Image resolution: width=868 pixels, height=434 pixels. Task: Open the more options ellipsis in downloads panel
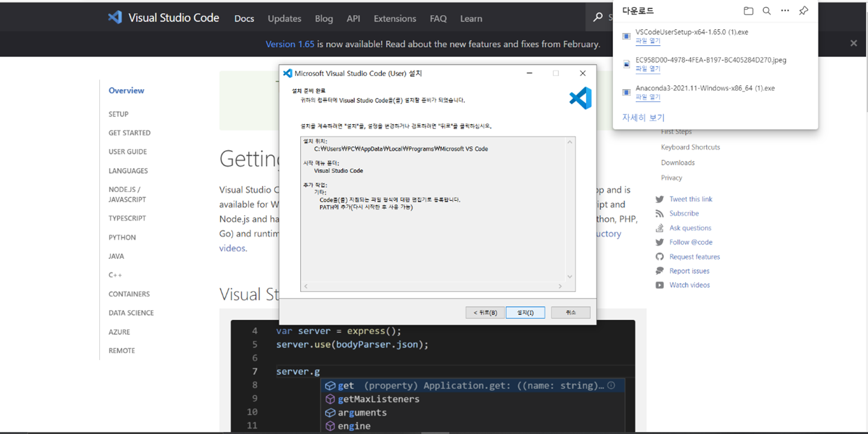(785, 11)
